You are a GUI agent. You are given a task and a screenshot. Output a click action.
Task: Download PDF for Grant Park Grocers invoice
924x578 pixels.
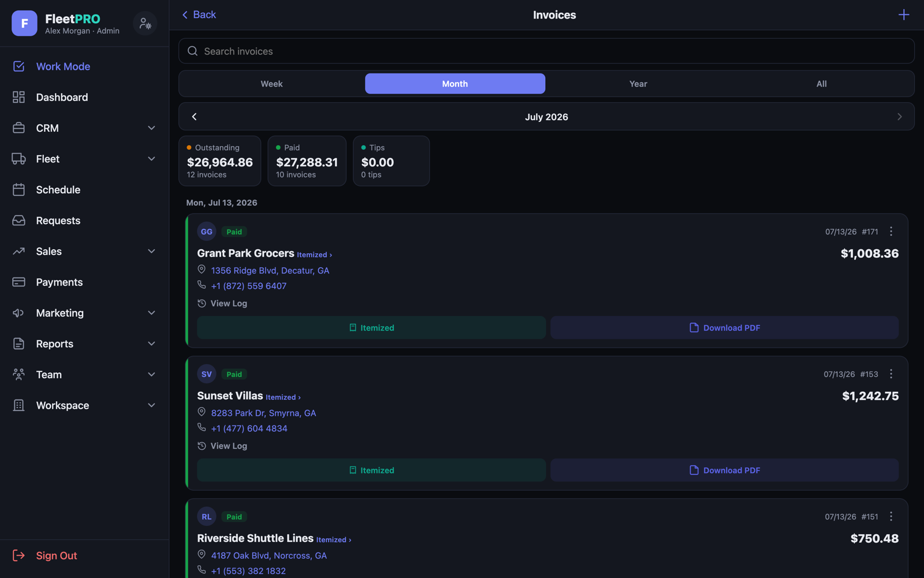point(724,328)
